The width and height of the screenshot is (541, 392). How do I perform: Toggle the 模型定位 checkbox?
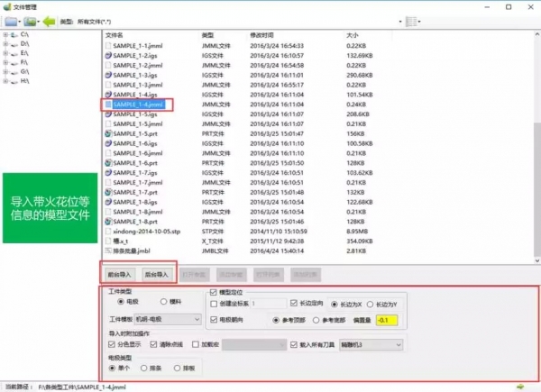(x=213, y=293)
